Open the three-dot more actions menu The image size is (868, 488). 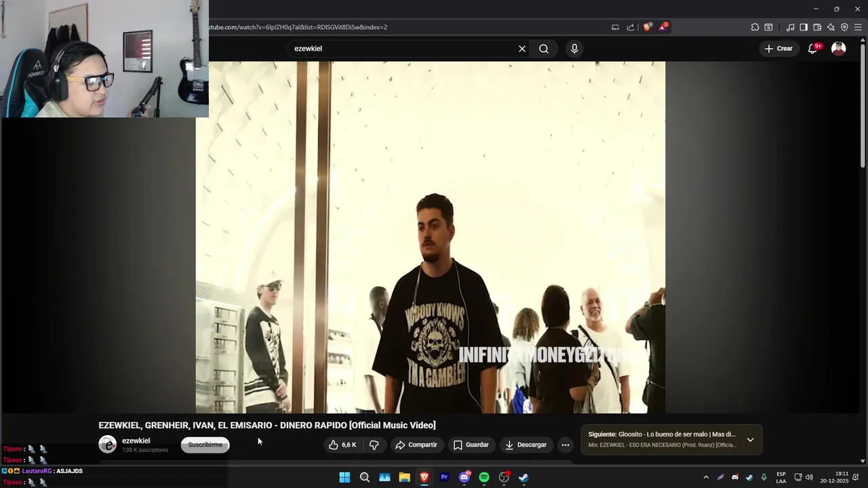566,445
